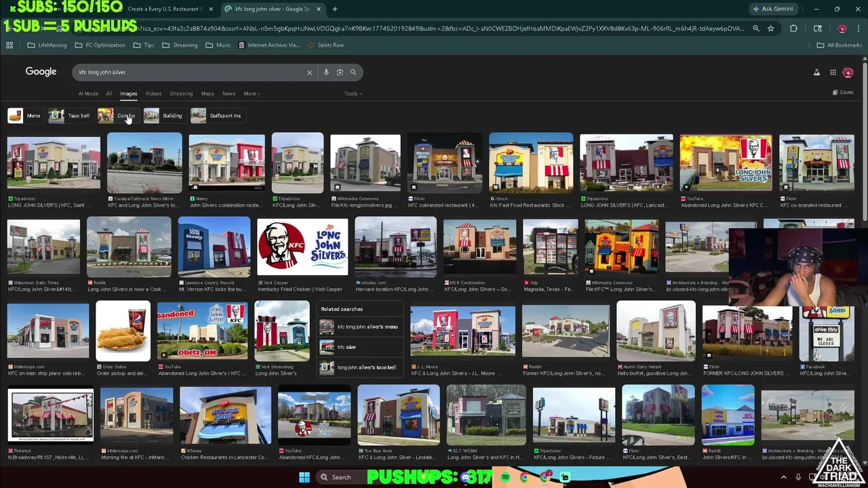Open the KFC and Long John Silver's logo image
Viewport: 868px width, 488px height.
pos(302,247)
